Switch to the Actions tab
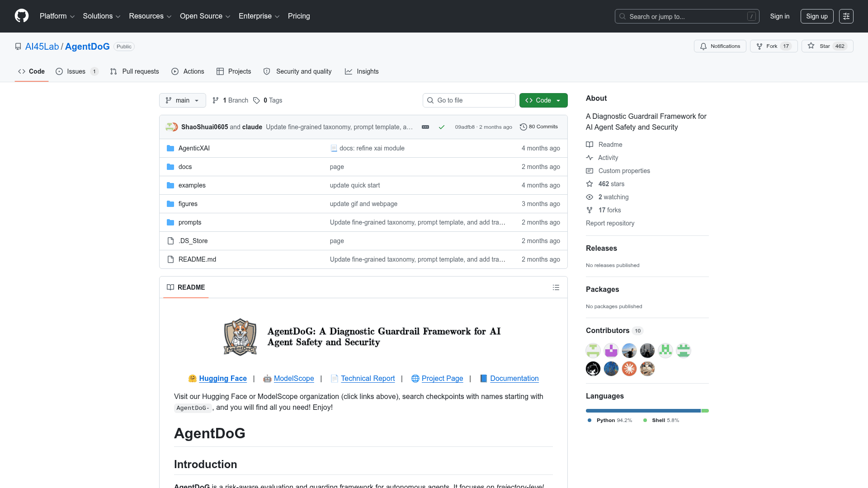 click(188, 71)
